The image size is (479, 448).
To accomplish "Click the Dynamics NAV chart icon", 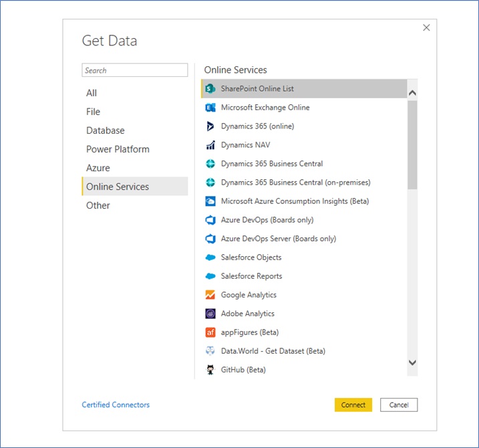I will pyautogui.click(x=210, y=145).
